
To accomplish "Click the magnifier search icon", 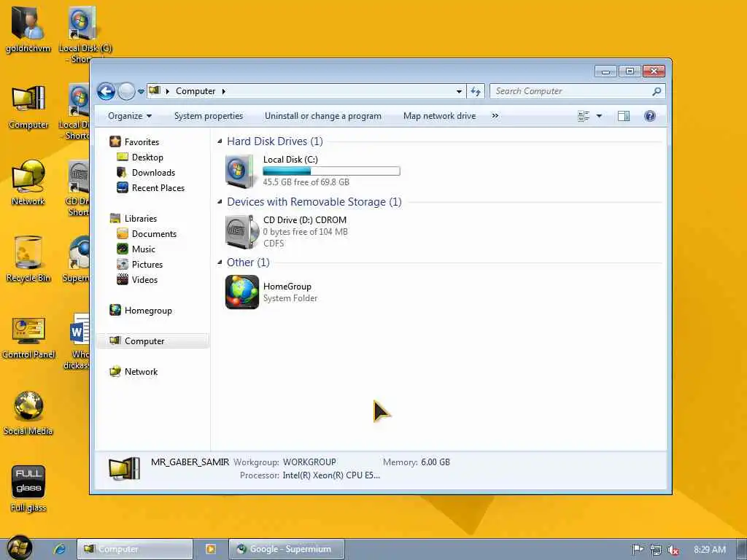I will pyautogui.click(x=657, y=91).
